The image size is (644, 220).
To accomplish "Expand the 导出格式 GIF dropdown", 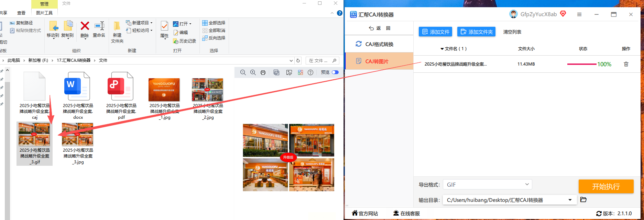I will coord(527,184).
